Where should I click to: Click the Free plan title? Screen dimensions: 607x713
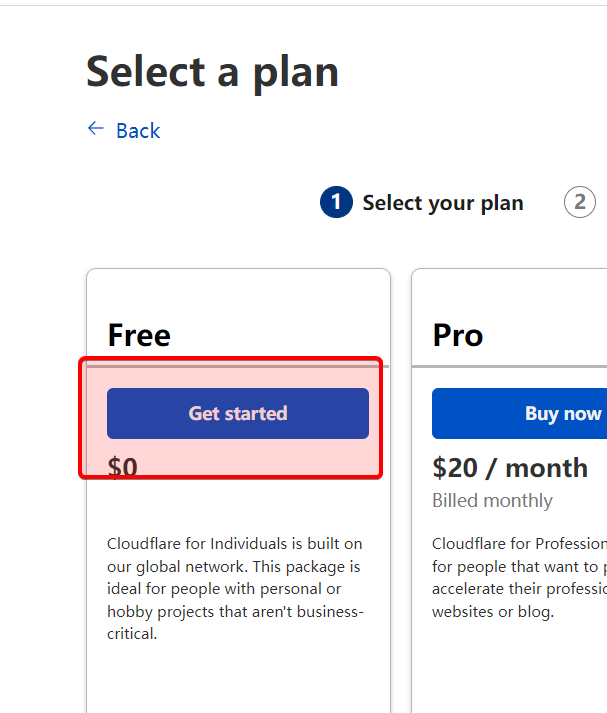point(139,335)
